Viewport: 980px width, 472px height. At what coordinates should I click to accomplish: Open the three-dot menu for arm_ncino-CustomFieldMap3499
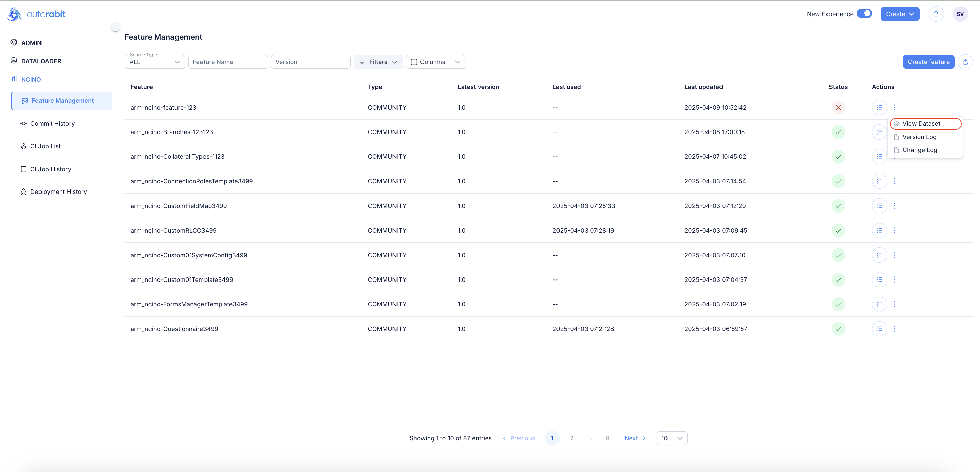pos(894,206)
